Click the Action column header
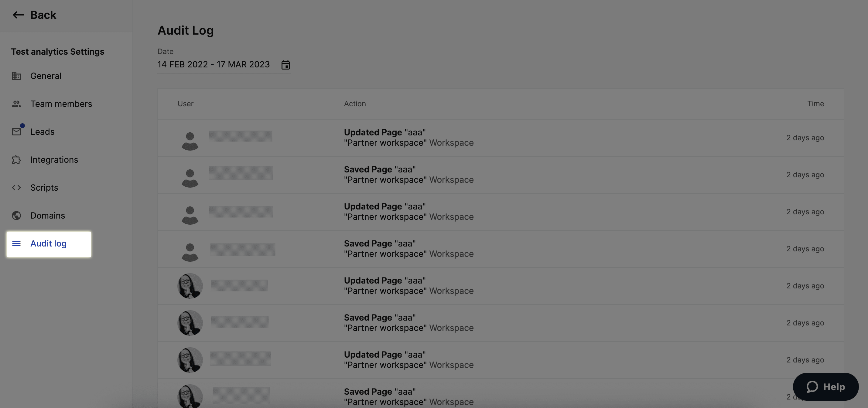The height and width of the screenshot is (408, 868). pyautogui.click(x=355, y=104)
